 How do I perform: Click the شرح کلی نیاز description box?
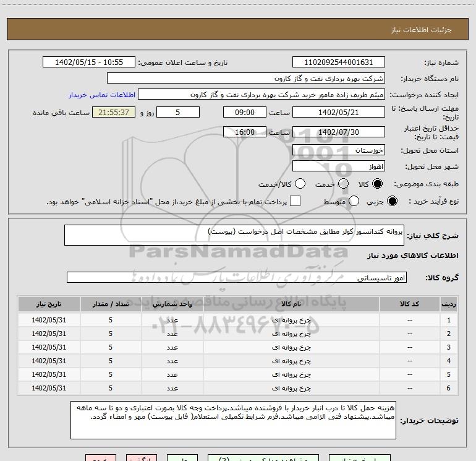tap(234, 235)
